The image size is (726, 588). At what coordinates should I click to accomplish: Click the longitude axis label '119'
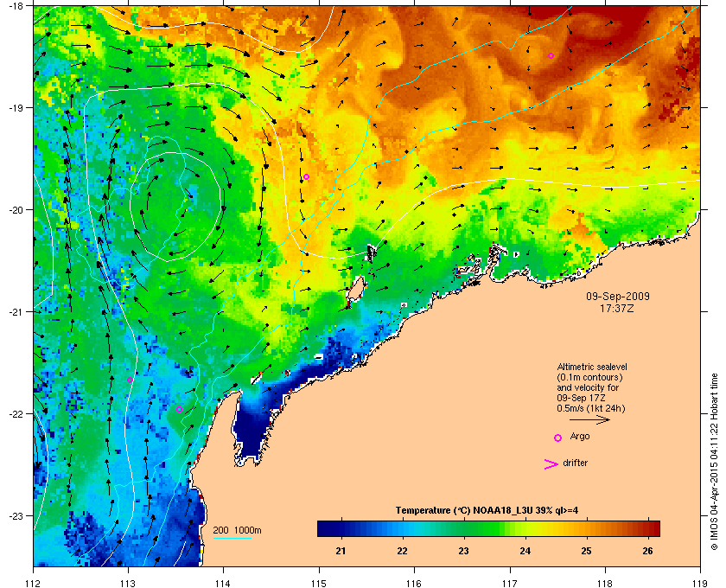(x=701, y=584)
